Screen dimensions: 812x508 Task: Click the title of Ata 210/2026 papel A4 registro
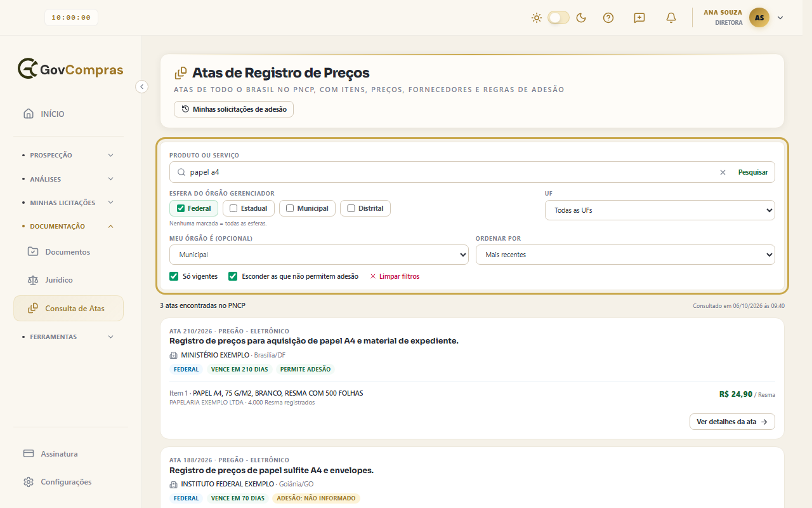(314, 341)
